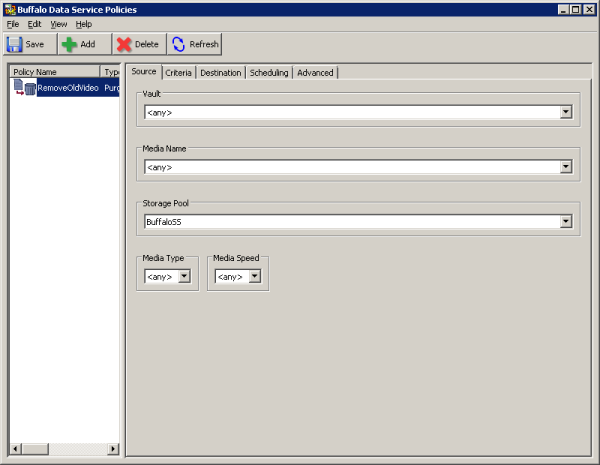Click the Type column header

point(111,72)
